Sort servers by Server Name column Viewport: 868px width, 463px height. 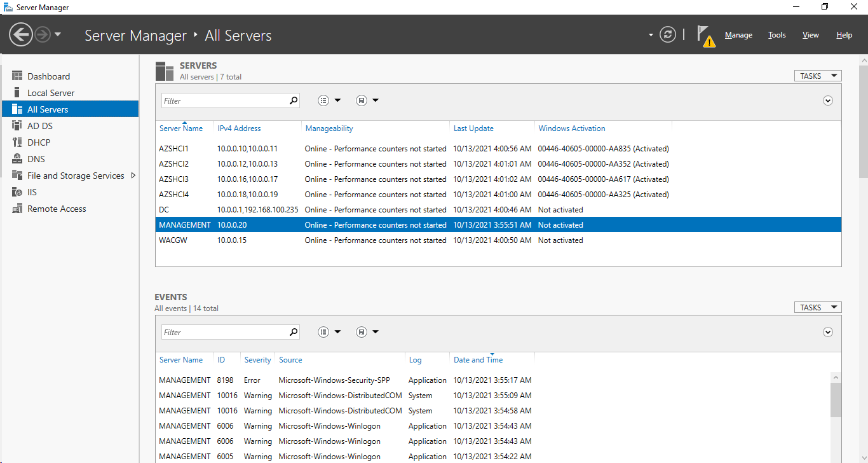181,128
